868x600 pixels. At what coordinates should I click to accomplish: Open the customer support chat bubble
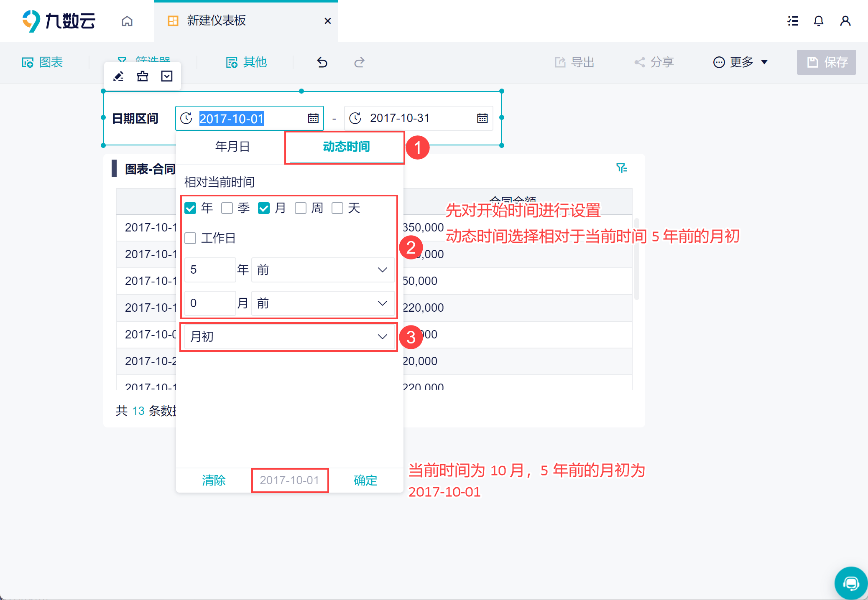point(850,583)
